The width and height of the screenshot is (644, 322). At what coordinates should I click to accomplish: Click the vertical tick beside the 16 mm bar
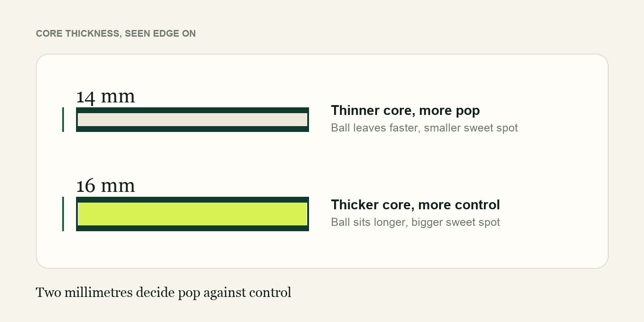63,214
